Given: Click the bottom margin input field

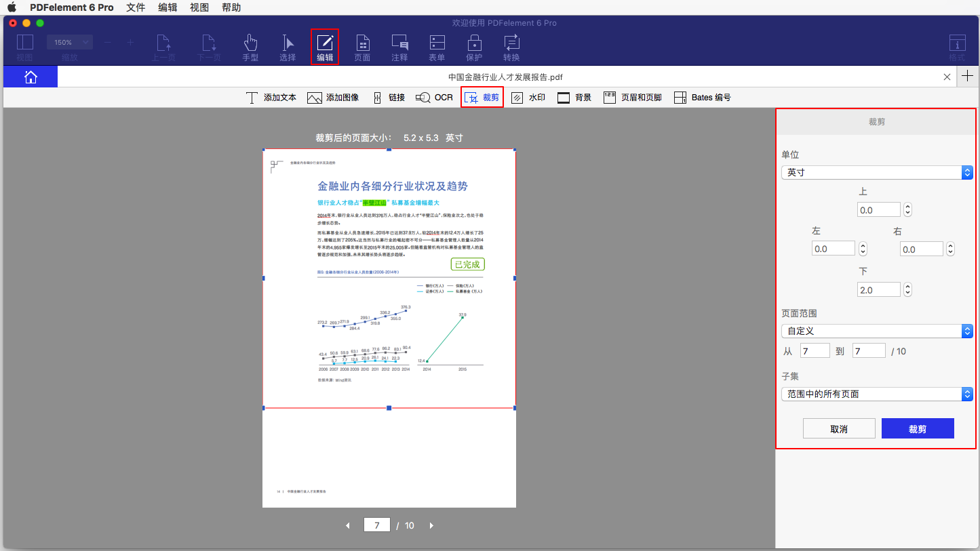Looking at the screenshot, I should click(x=878, y=290).
